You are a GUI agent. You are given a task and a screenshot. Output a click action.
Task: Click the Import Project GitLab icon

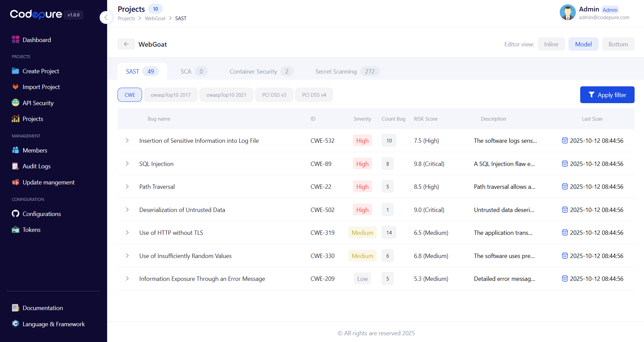15,87
